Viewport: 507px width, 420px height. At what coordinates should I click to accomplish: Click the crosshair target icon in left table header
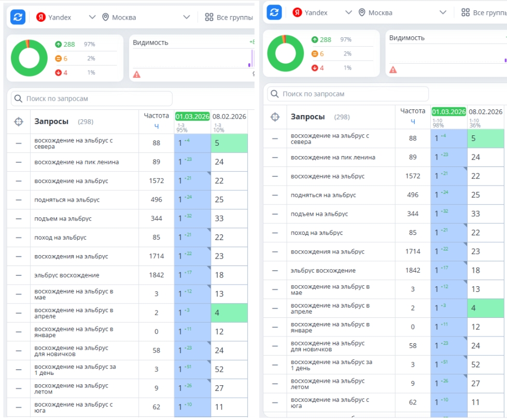(x=19, y=121)
